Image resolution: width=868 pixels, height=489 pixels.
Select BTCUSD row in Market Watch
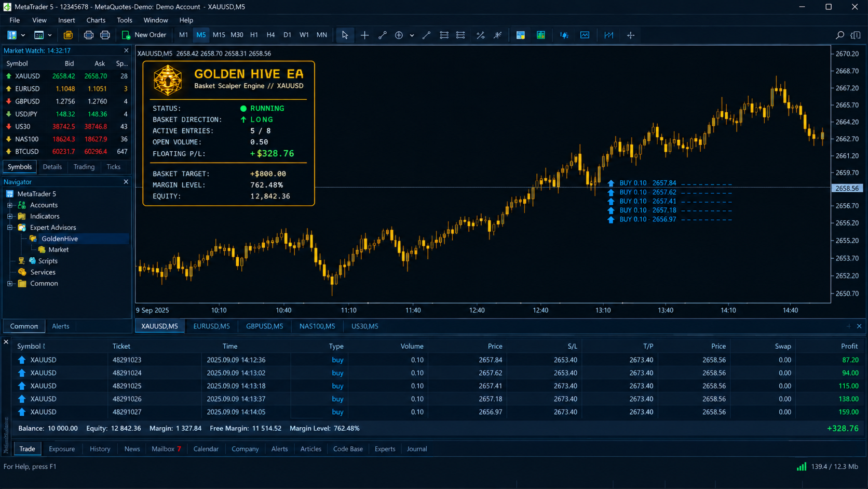point(66,152)
